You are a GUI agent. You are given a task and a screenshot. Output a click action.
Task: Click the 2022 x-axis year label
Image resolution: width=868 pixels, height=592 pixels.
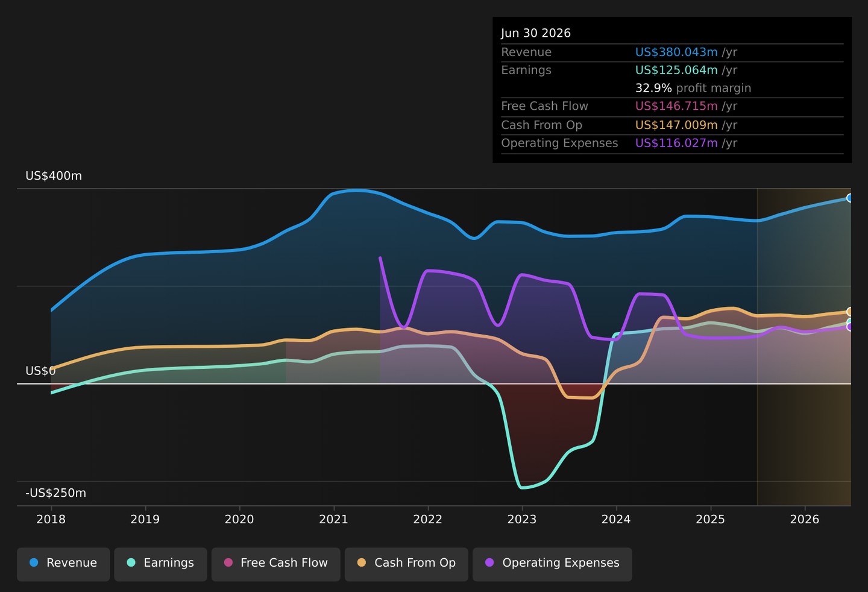[x=428, y=519]
